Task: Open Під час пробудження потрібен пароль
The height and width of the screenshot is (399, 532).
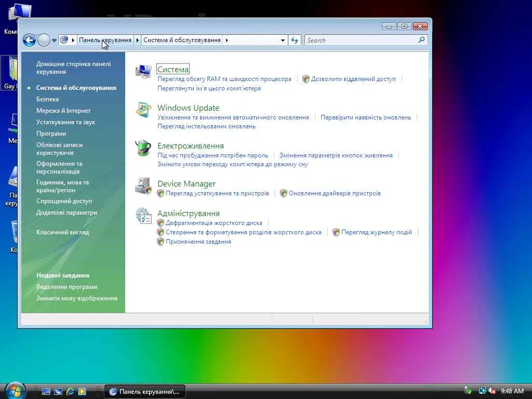Action: pyautogui.click(x=212, y=155)
